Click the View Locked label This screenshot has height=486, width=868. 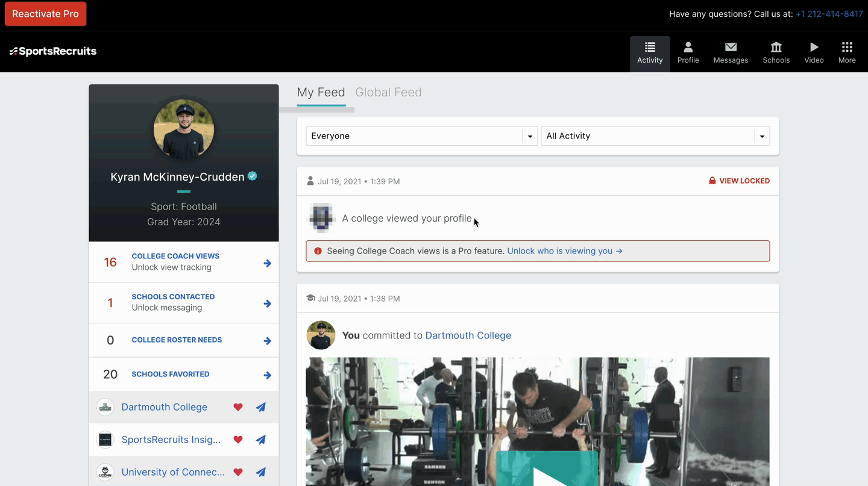[x=744, y=181]
